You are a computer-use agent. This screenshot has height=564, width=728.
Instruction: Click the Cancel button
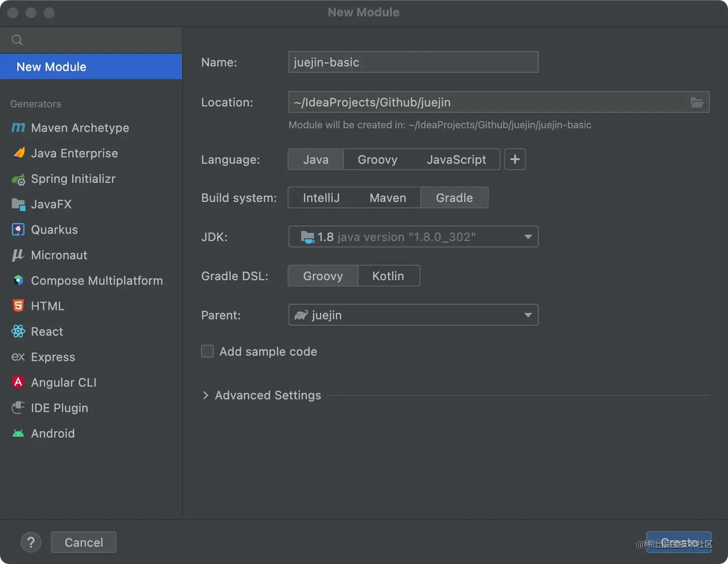pos(84,542)
